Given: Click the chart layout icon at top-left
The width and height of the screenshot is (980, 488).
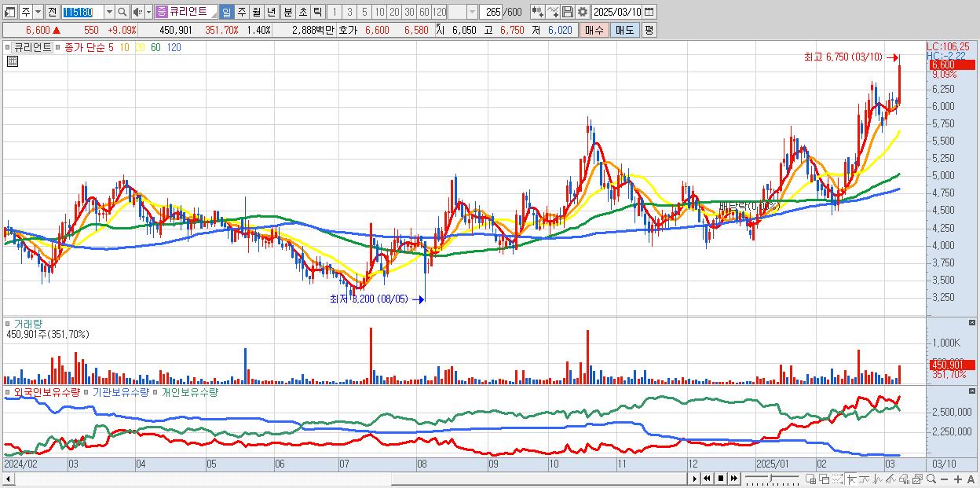Looking at the screenshot, I should pos(9,12).
